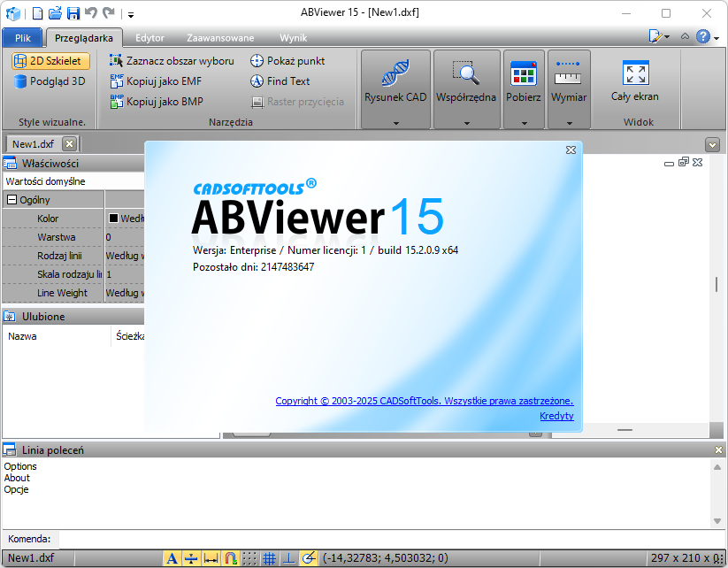Image resolution: width=728 pixels, height=568 pixels.
Task: Click the Komenda input field
Action: (x=391, y=539)
